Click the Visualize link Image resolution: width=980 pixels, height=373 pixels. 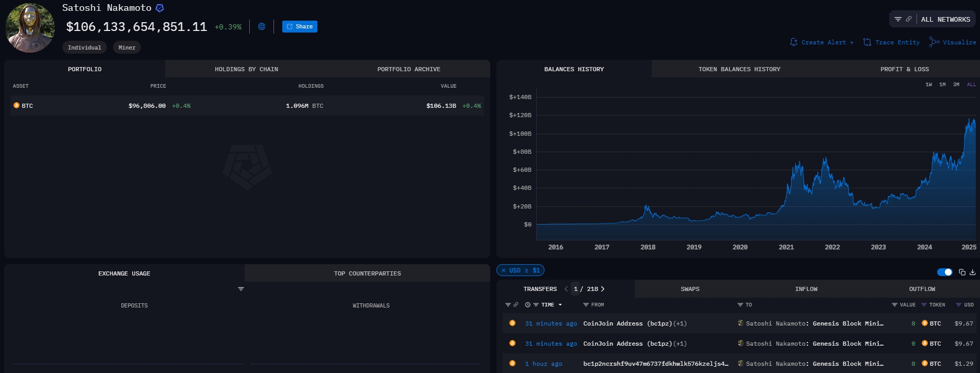click(x=953, y=42)
